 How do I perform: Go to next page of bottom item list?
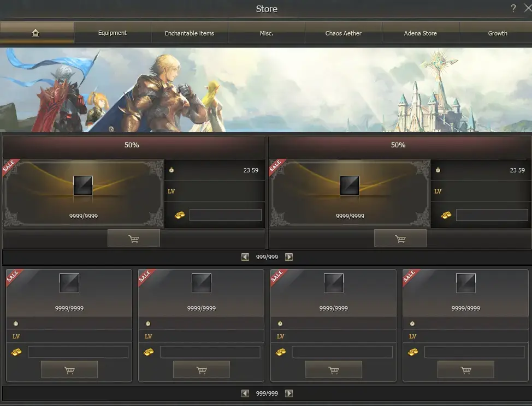pos(289,393)
